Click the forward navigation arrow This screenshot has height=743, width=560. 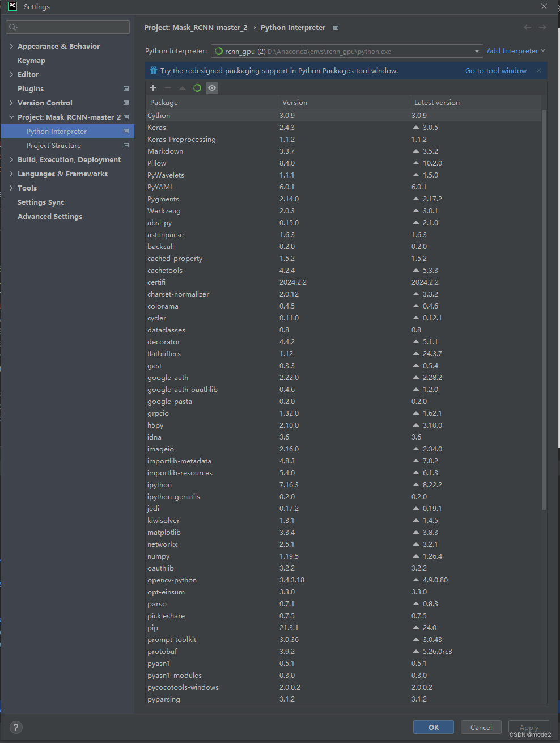(542, 27)
